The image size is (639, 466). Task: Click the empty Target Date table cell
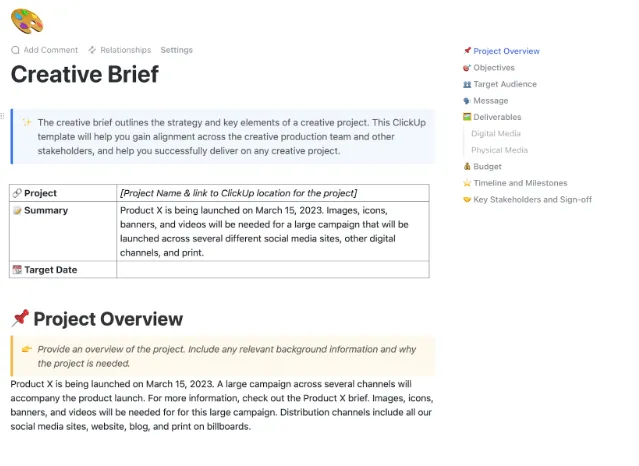(x=273, y=269)
